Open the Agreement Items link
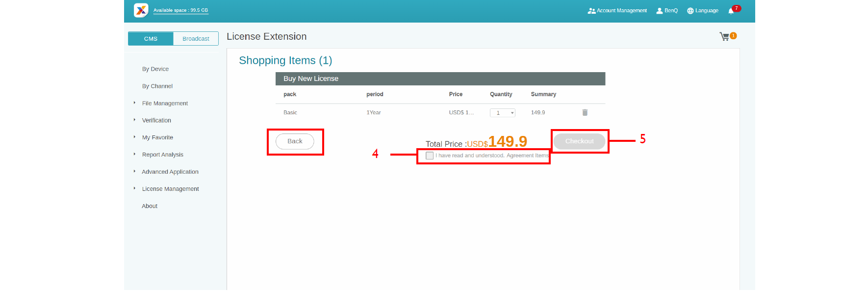The image size is (868, 291). [527, 156]
